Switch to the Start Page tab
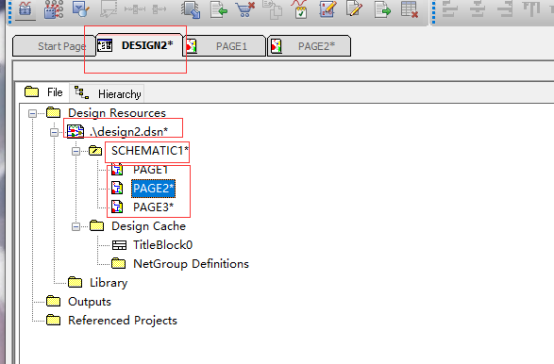 click(x=54, y=46)
